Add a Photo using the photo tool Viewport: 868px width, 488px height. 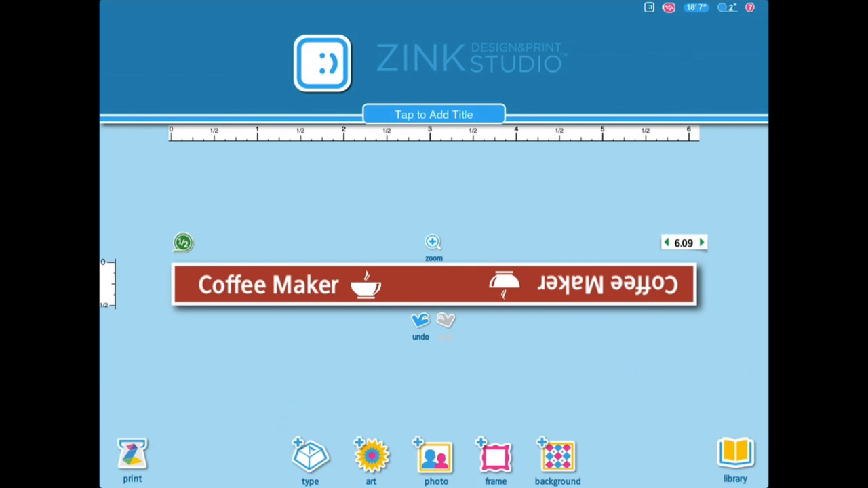[x=436, y=457]
